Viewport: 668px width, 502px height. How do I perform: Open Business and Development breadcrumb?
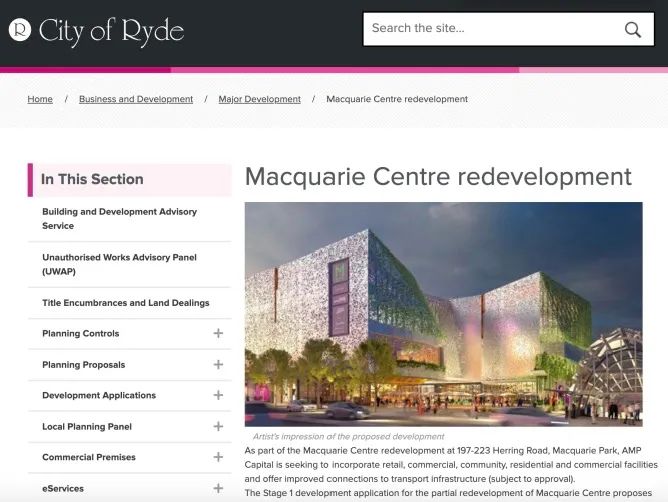pos(136,99)
